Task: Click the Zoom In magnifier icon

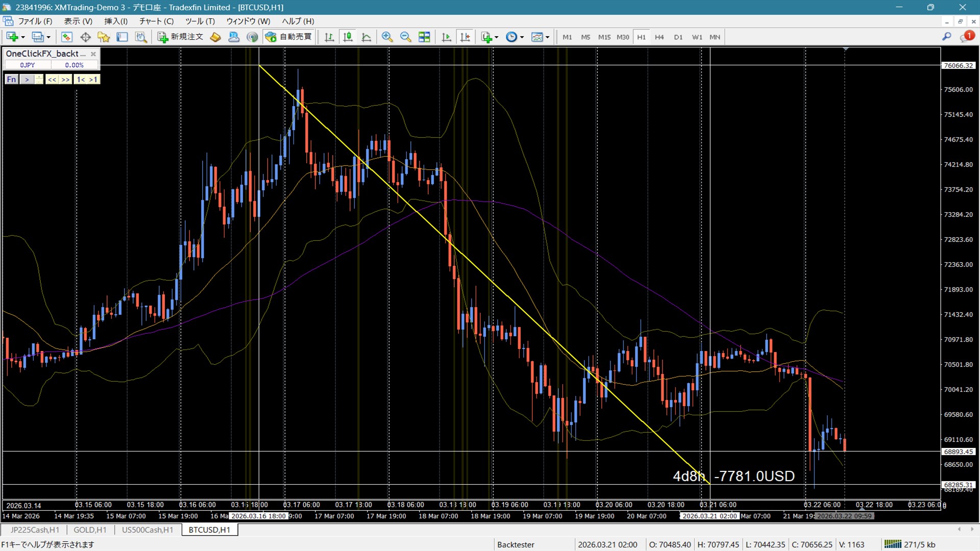Action: click(x=387, y=37)
